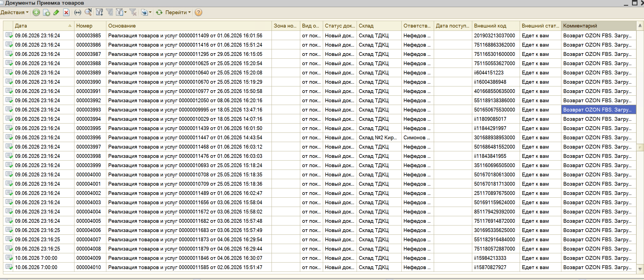Select the external code 851179429392000
This screenshot has width=644, height=280.
pos(496,212)
